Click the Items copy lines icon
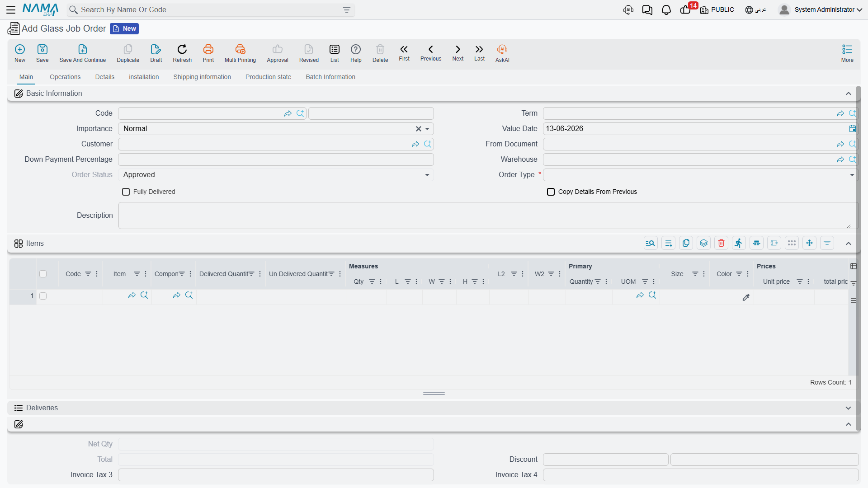This screenshot has width=868, height=488. point(686,243)
